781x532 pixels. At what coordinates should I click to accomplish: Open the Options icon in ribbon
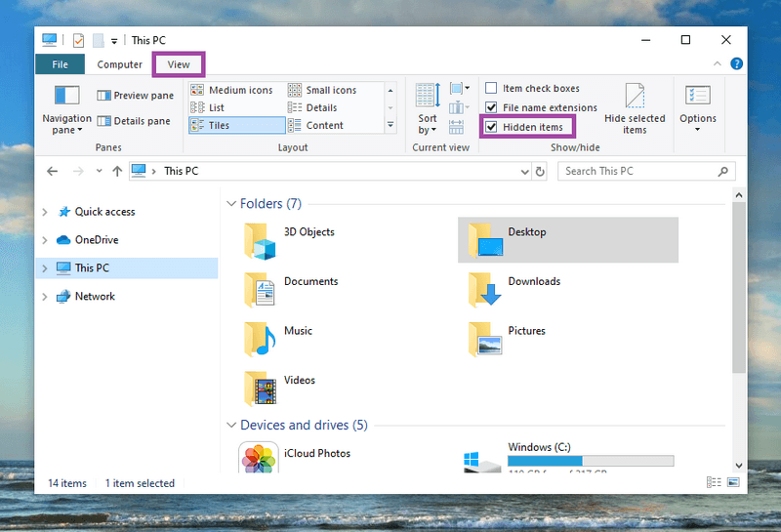click(697, 98)
